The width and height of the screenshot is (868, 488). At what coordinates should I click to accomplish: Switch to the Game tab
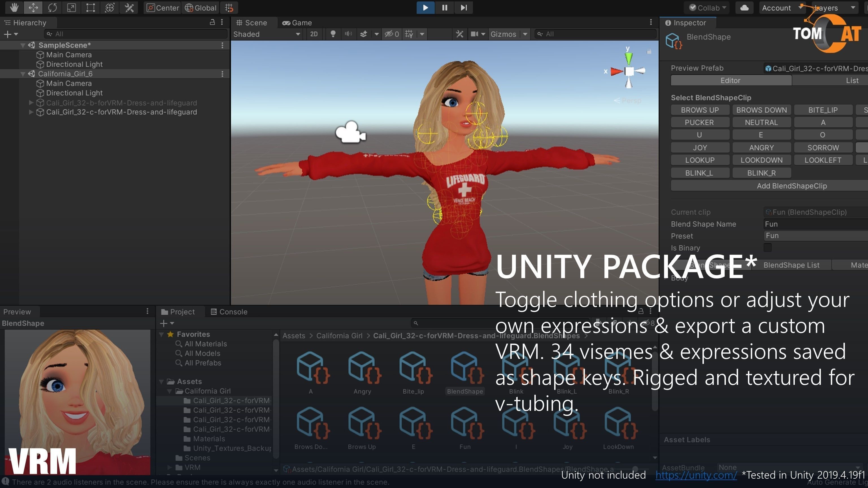pyautogui.click(x=297, y=23)
